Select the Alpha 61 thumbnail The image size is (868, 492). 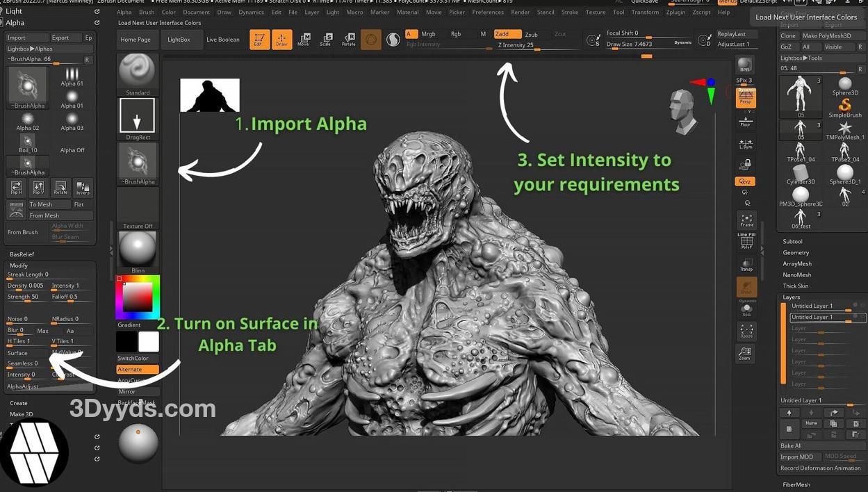(72, 76)
